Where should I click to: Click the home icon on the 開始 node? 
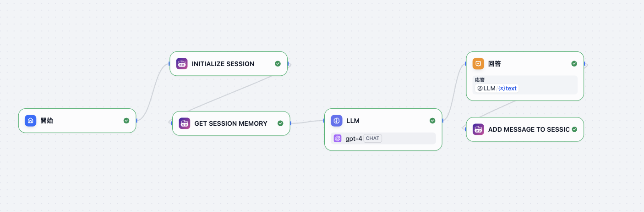[30, 121]
